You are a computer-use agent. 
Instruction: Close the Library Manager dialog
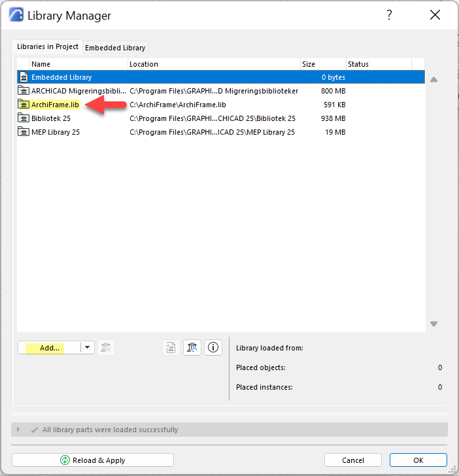435,15
